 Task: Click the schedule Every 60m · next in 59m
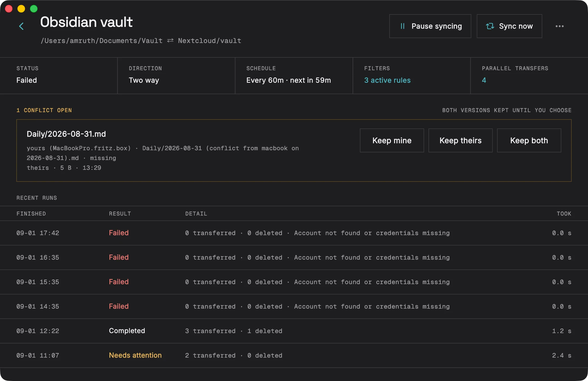pyautogui.click(x=289, y=80)
